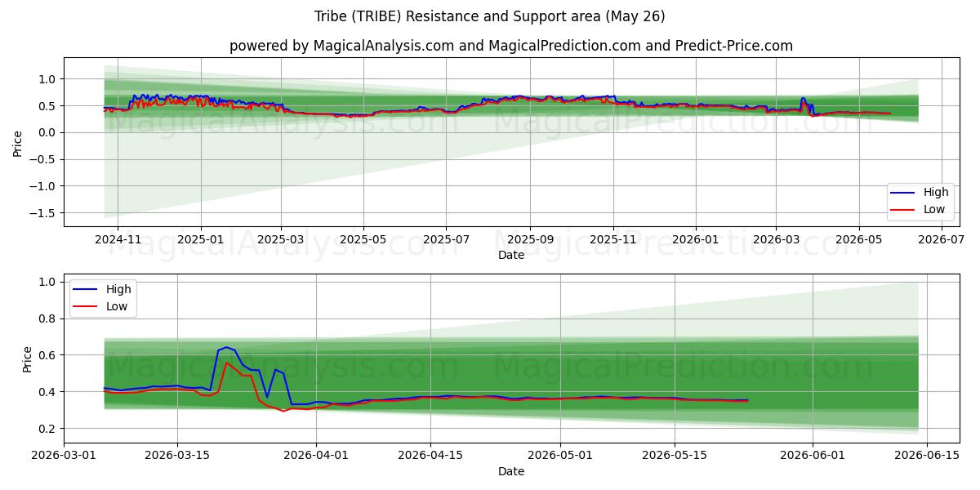Click the 'Price' y-axis title of top chart
Screen dimensions: 980x490
(18, 142)
